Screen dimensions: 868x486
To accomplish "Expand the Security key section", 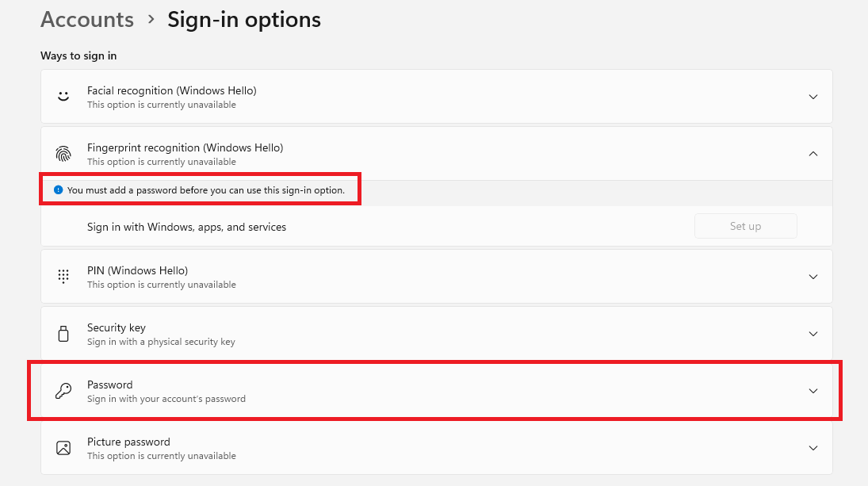I will pyautogui.click(x=813, y=333).
